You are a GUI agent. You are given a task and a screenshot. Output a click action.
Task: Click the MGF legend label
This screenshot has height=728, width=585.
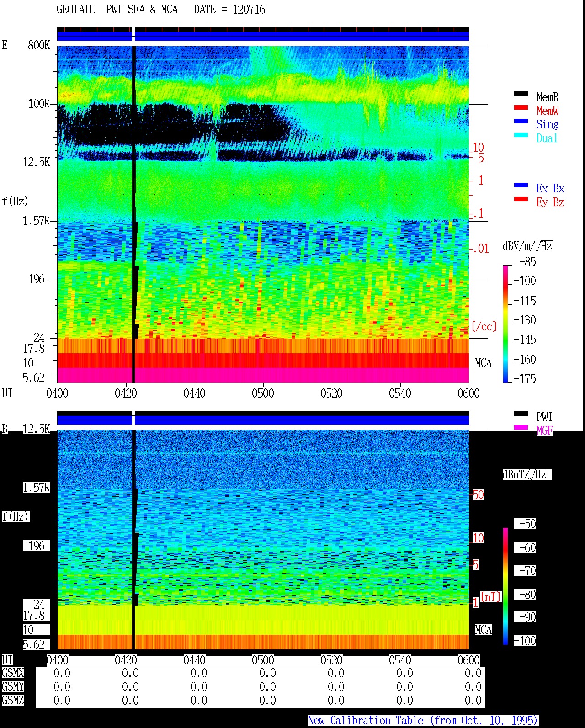click(x=545, y=430)
